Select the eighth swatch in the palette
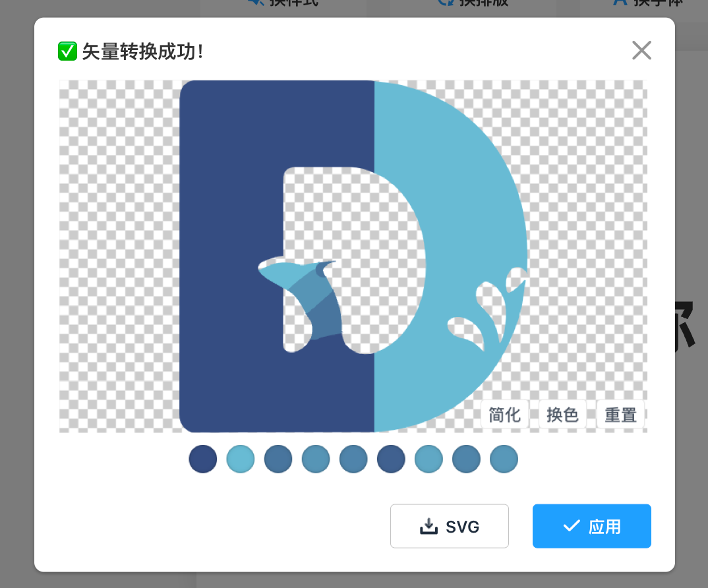708x588 pixels. point(466,459)
